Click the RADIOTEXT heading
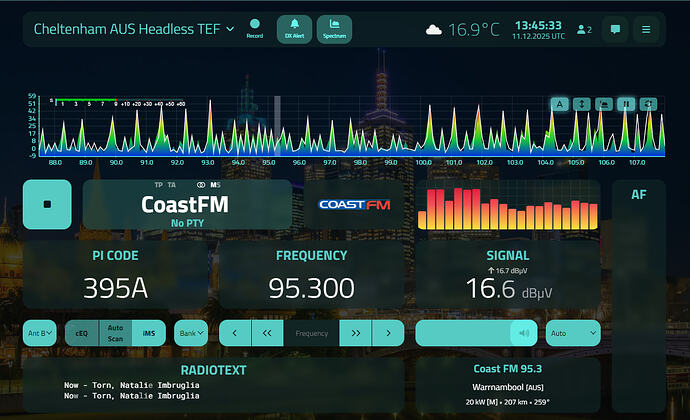Image resolution: width=690 pixels, height=420 pixels. (213, 370)
